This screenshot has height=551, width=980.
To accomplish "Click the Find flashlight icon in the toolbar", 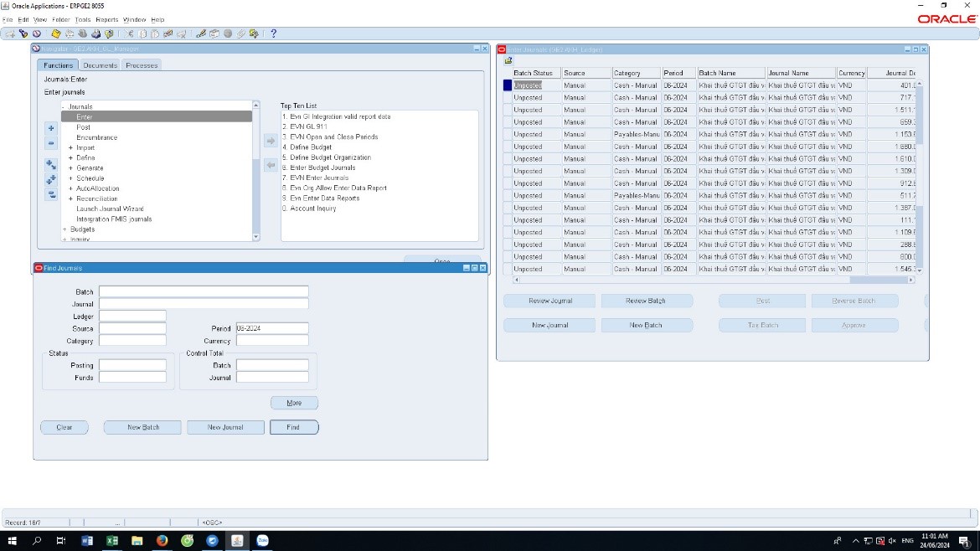I will (x=23, y=34).
